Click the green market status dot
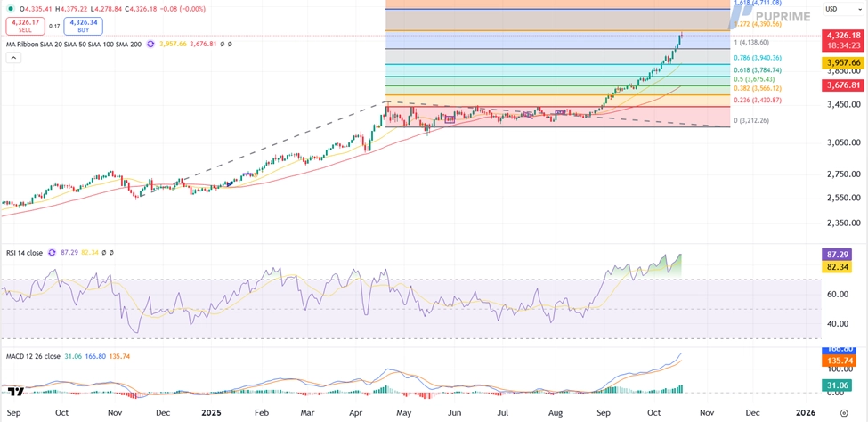868x422 pixels. click(x=8, y=9)
